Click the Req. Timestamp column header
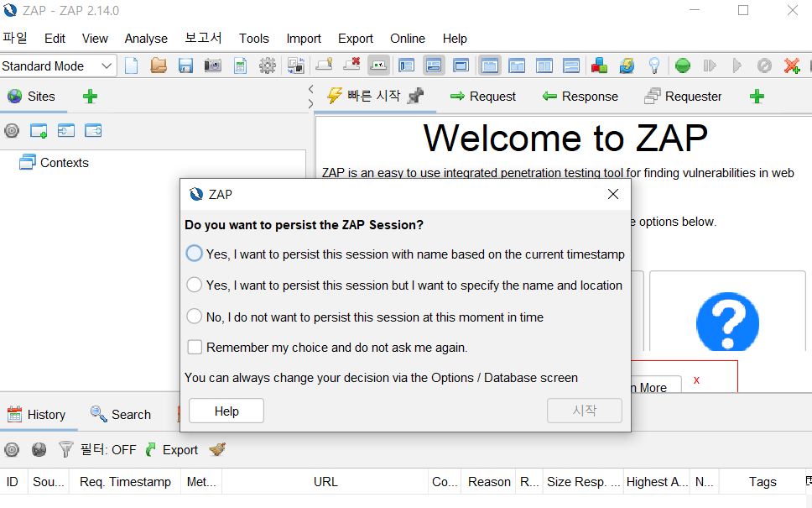Image resolution: width=812 pixels, height=508 pixels. click(125, 482)
